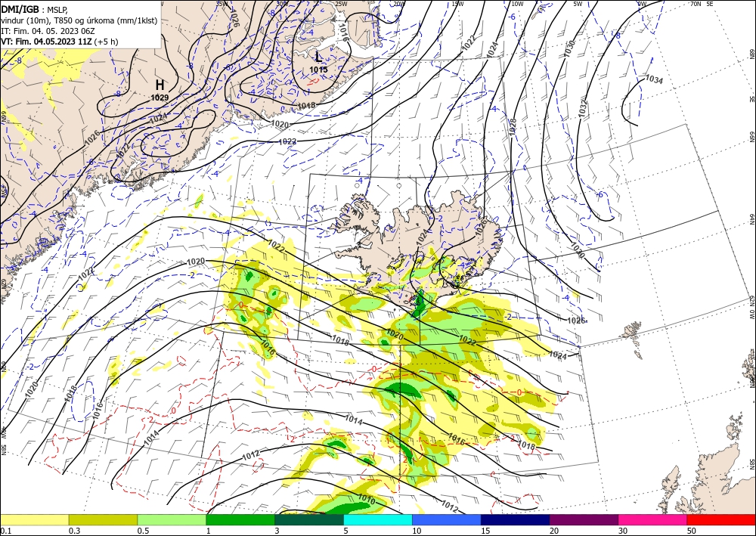
Task: Click the 'L' low-pressure symbol over Greenland
Action: 318,57
